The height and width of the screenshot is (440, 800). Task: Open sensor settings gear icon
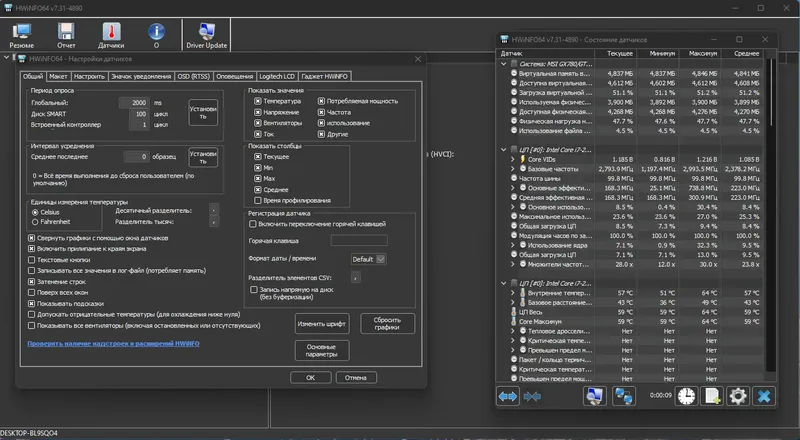click(x=738, y=396)
